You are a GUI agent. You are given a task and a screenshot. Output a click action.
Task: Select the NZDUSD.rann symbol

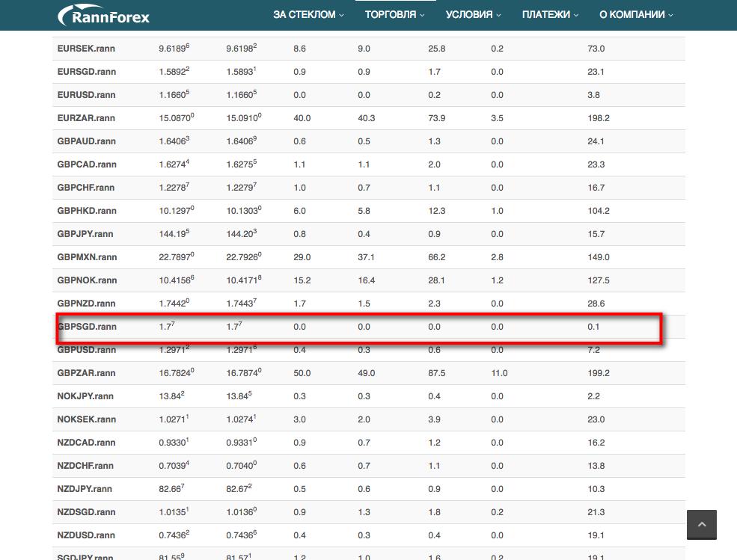click(x=86, y=535)
